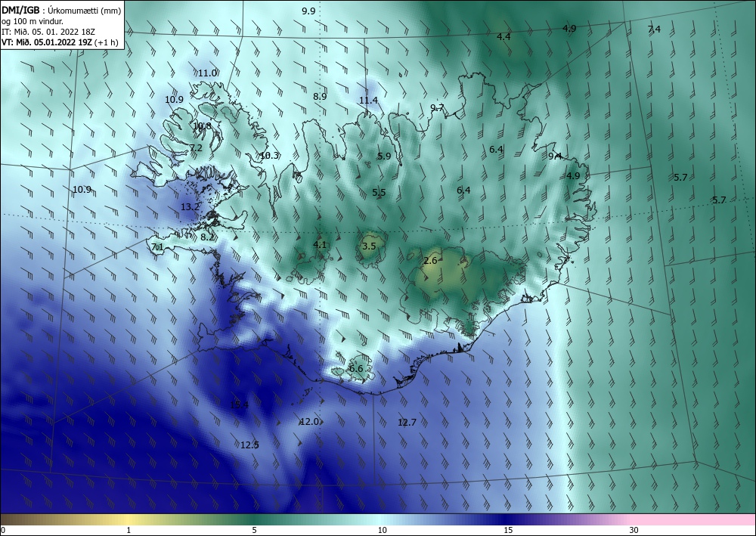Click the 12.7 value on the map
Viewport: 756px width, 536px height.
407,423
